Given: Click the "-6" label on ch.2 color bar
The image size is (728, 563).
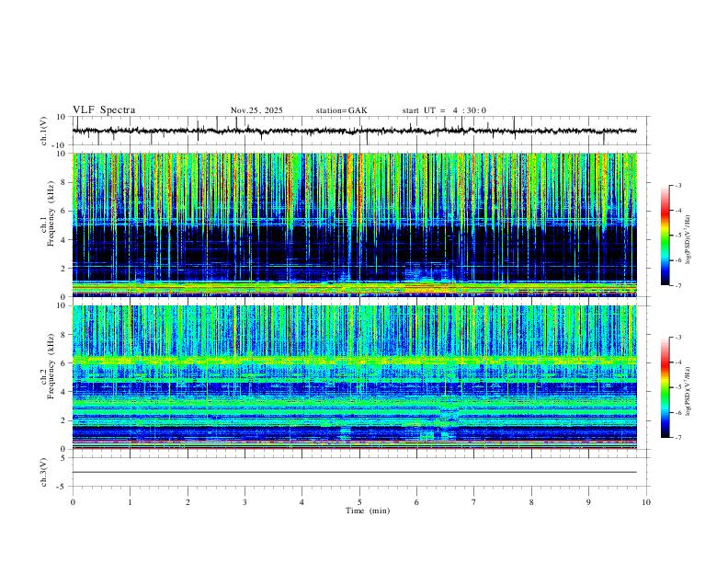Looking at the screenshot, I should click(x=678, y=413).
